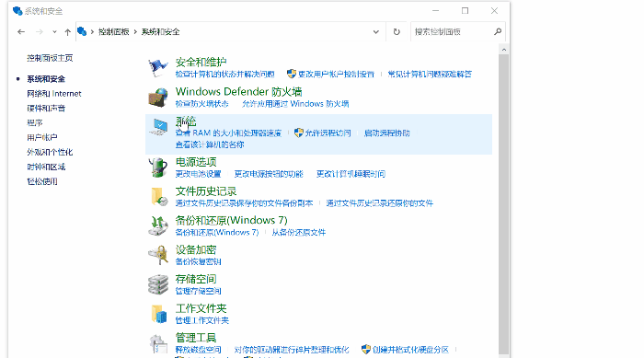Select 网络和 Internet in sidebar
This screenshot has height=358, width=644.
click(x=54, y=94)
